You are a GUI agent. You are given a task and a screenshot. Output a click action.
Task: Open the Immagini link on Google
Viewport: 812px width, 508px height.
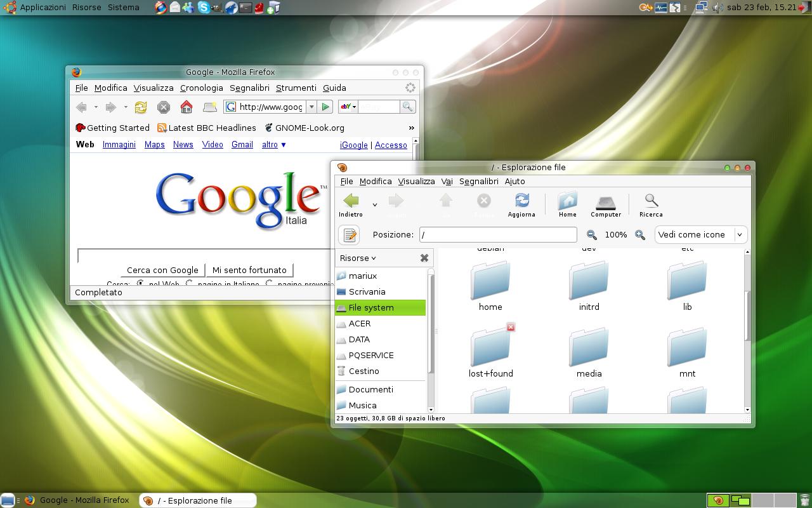click(119, 144)
